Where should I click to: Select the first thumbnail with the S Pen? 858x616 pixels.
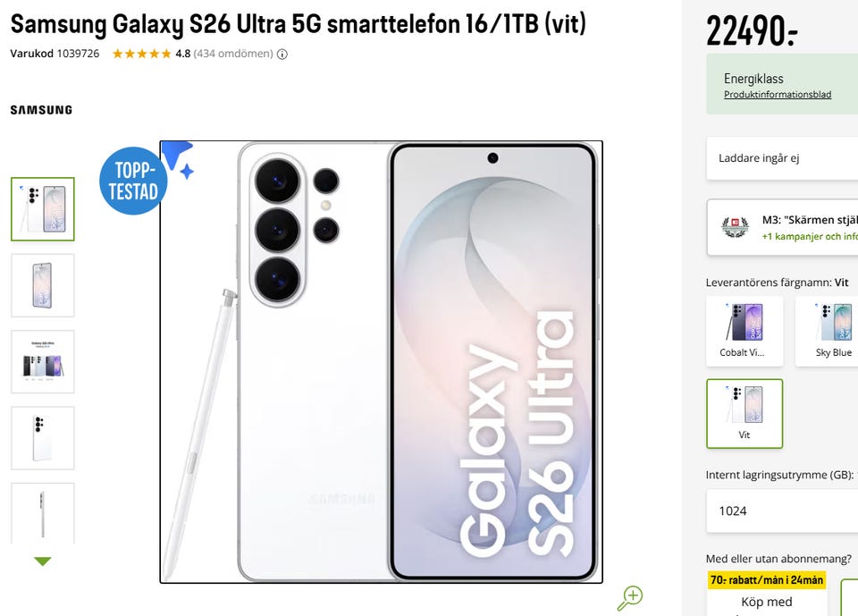(x=43, y=209)
